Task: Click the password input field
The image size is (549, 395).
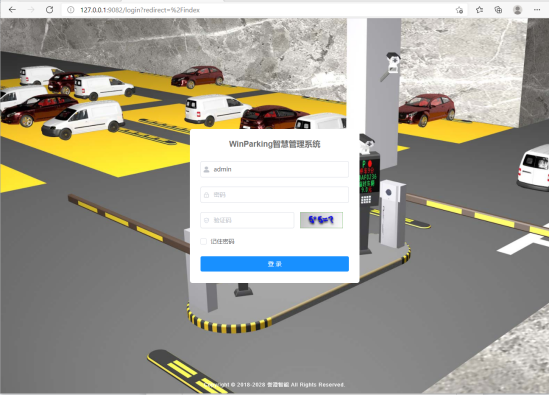Action: coord(274,195)
